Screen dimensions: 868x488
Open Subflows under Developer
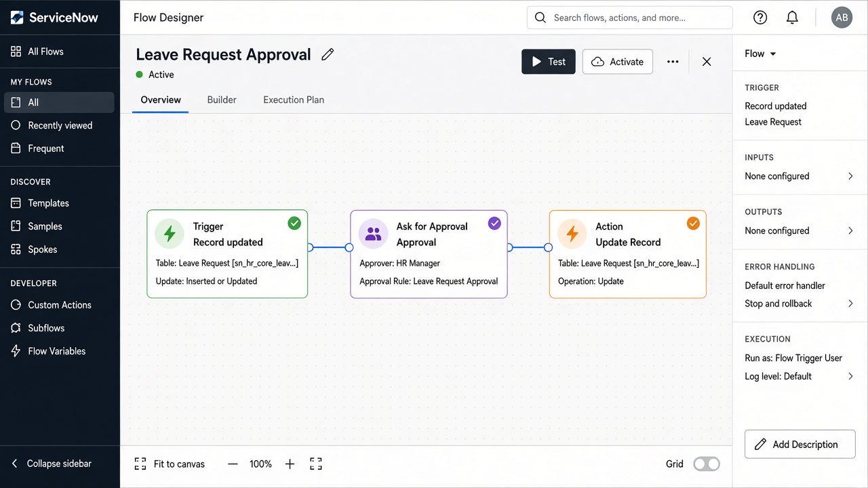point(60,328)
